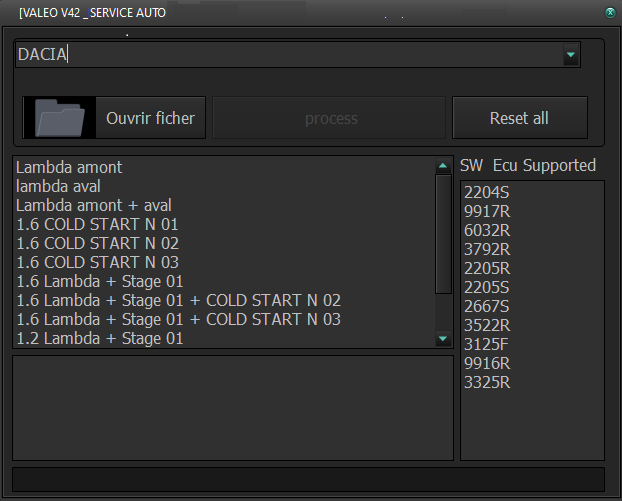This screenshot has width=622, height=501.
Task: Select ECU software 9917R
Action: point(487,212)
